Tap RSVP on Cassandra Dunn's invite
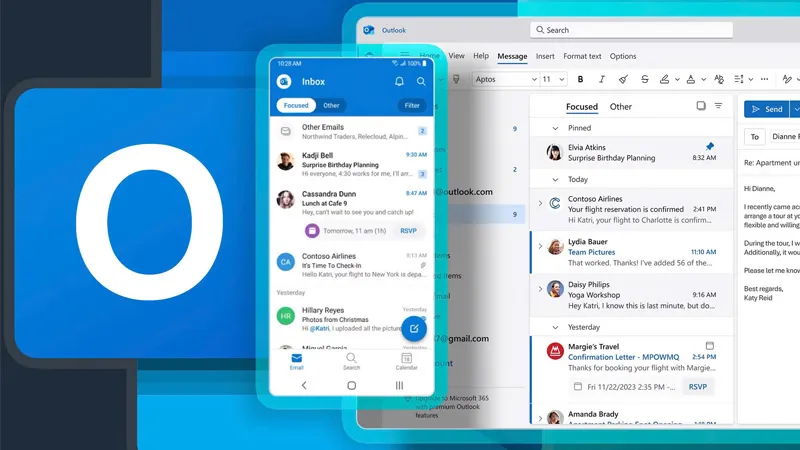 click(408, 231)
